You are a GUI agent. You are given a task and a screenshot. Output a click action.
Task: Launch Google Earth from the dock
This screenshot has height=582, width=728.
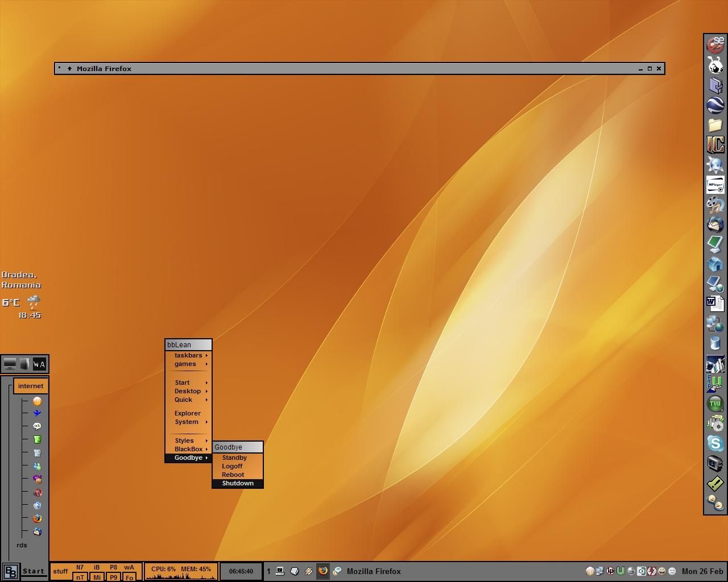[715, 105]
